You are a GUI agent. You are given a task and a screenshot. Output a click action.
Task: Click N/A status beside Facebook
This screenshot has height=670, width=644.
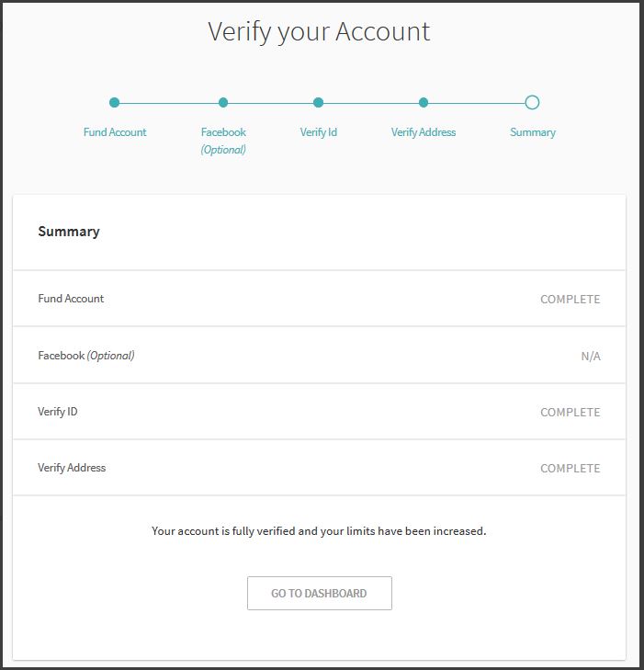(x=591, y=356)
